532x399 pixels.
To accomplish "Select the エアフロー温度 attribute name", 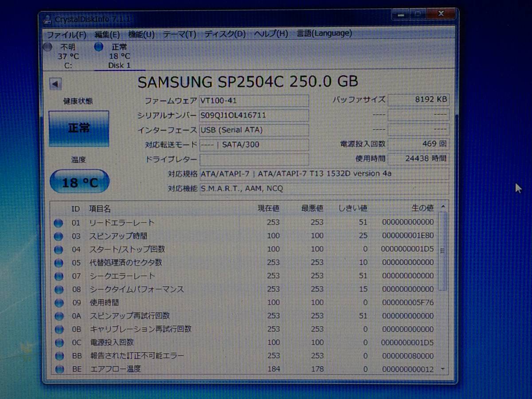I will pyautogui.click(x=115, y=369).
